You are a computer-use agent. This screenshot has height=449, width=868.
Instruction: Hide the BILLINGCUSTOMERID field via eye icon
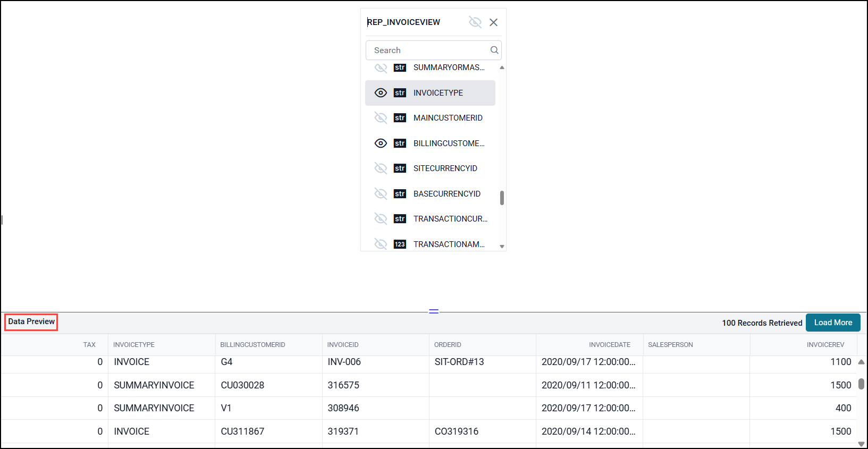tap(381, 143)
